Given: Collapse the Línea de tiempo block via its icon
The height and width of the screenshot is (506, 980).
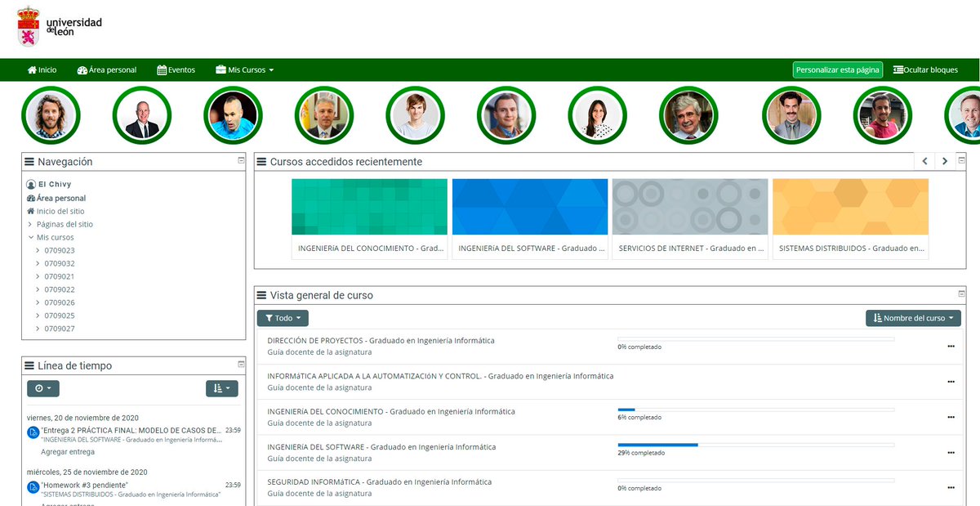Looking at the screenshot, I should click(x=241, y=364).
